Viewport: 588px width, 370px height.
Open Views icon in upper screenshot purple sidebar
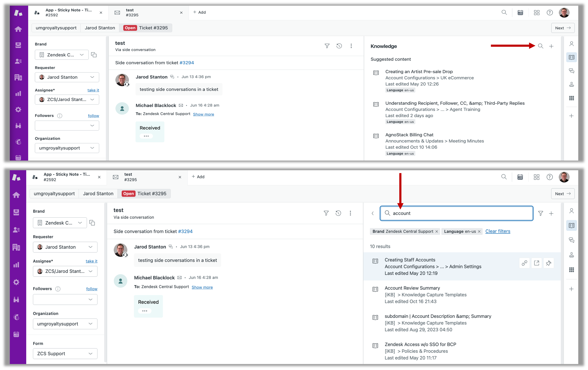pos(18,45)
